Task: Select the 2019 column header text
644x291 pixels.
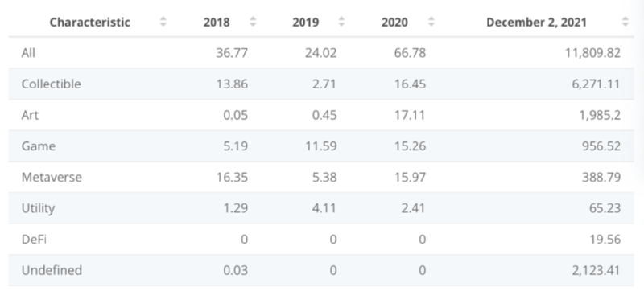Action: 306,23
